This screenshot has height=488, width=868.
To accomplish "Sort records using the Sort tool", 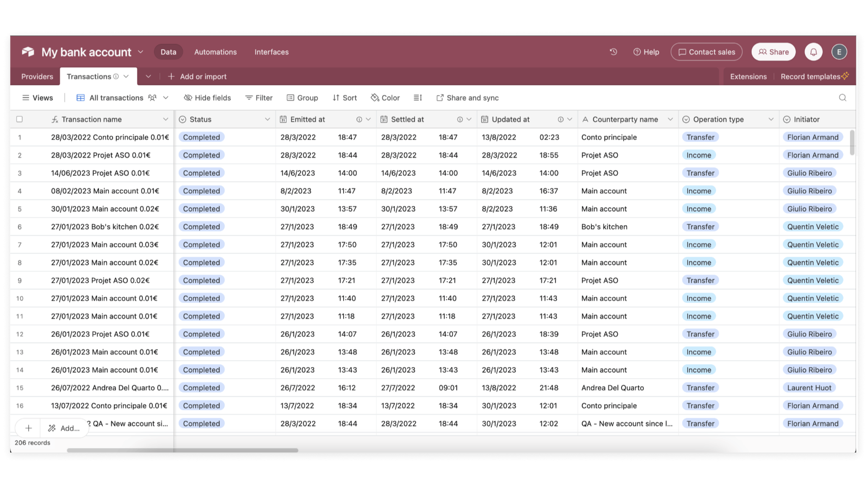I will coord(344,98).
